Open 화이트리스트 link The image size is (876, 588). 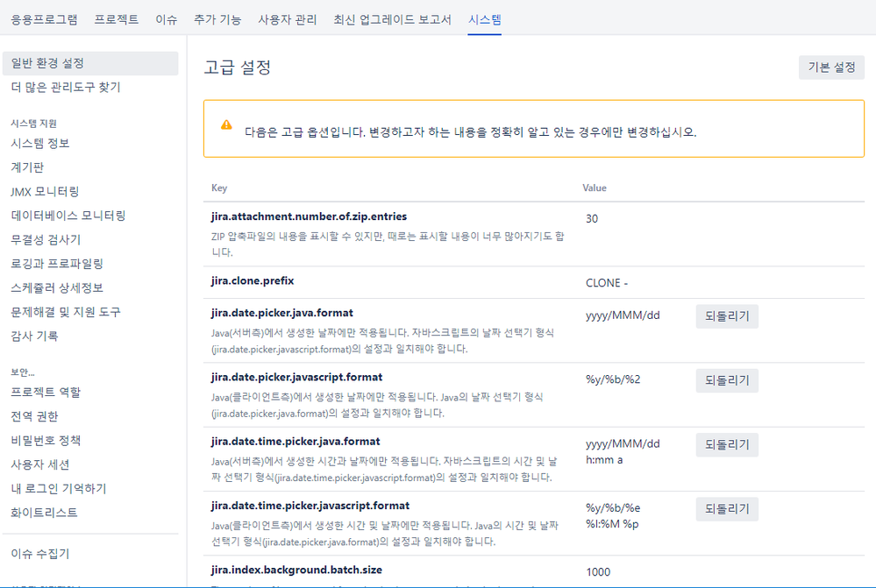(44, 512)
